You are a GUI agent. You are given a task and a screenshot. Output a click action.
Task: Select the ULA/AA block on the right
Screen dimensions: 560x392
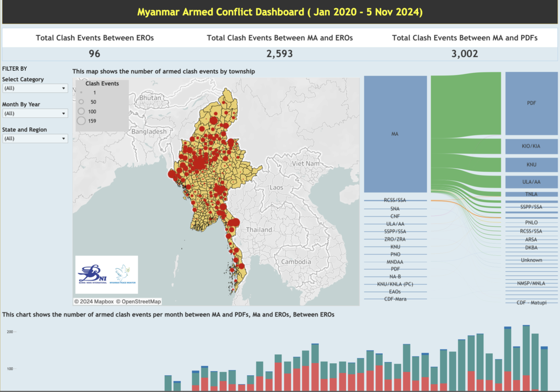531,182
